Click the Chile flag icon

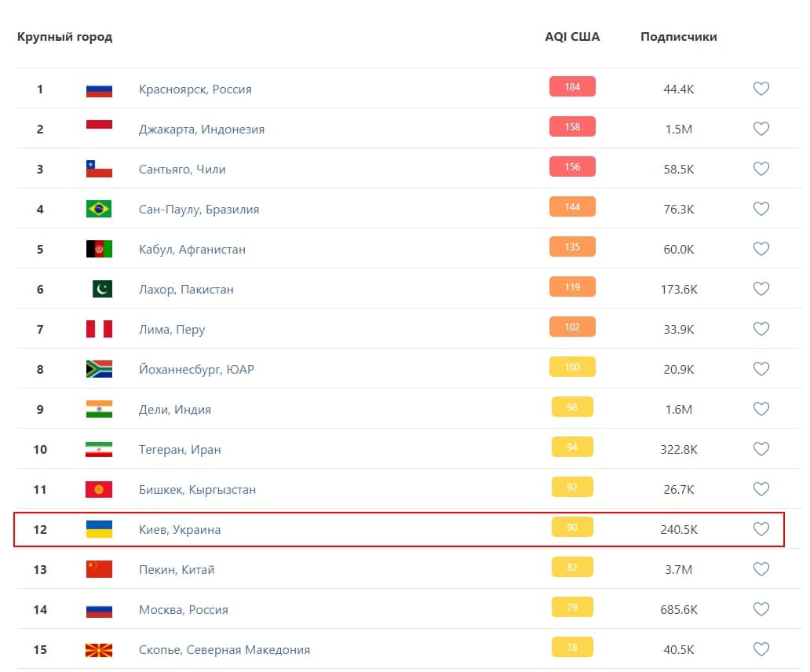99,169
